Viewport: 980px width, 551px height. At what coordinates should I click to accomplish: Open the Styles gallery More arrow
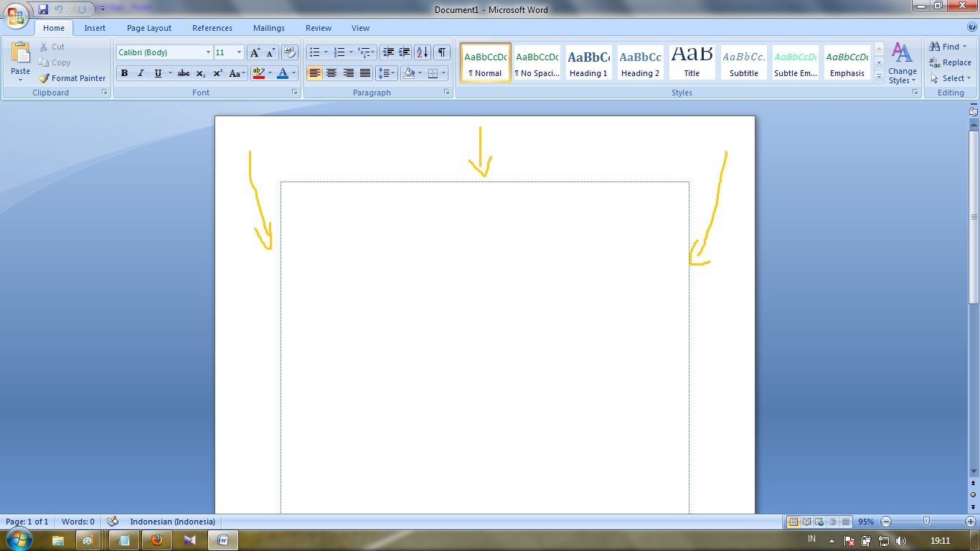(879, 75)
